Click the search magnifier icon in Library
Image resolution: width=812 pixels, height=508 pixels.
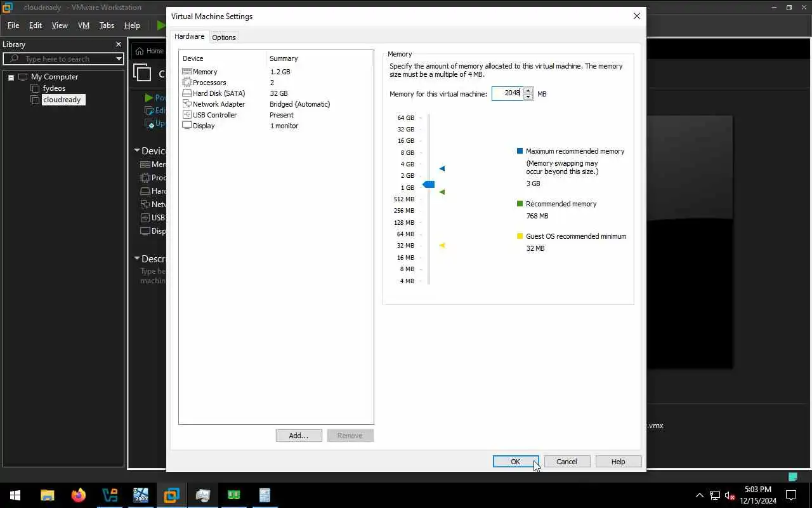[14, 58]
